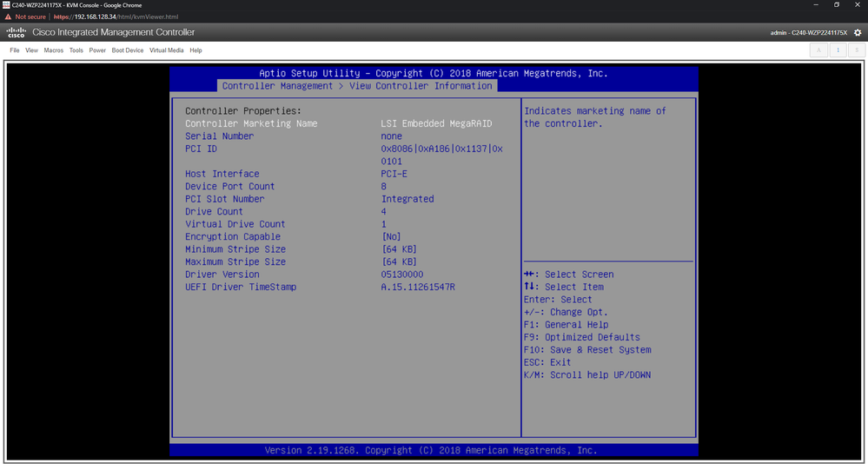
Task: Select the Minimum Stripe Size label
Action: (x=235, y=249)
